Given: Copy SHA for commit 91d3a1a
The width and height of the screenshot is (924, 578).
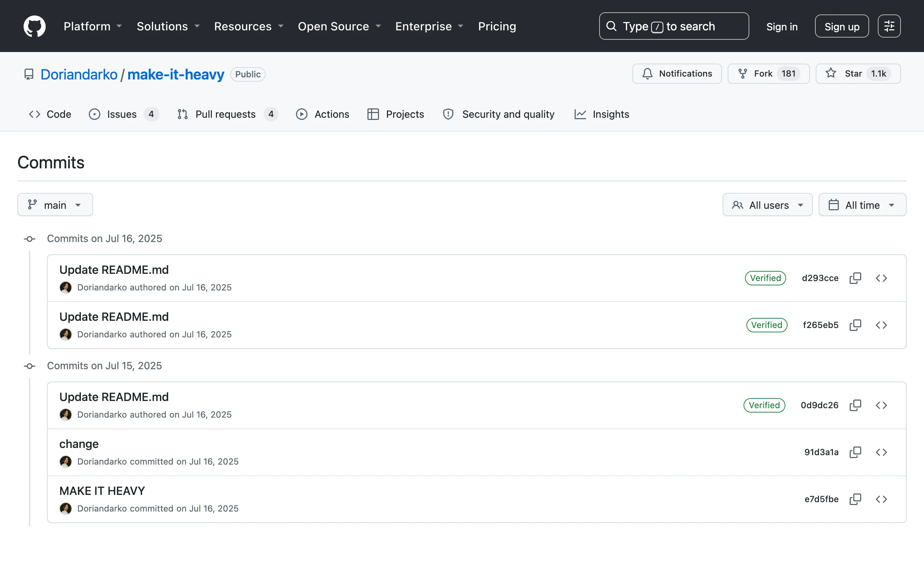Looking at the screenshot, I should 855,452.
